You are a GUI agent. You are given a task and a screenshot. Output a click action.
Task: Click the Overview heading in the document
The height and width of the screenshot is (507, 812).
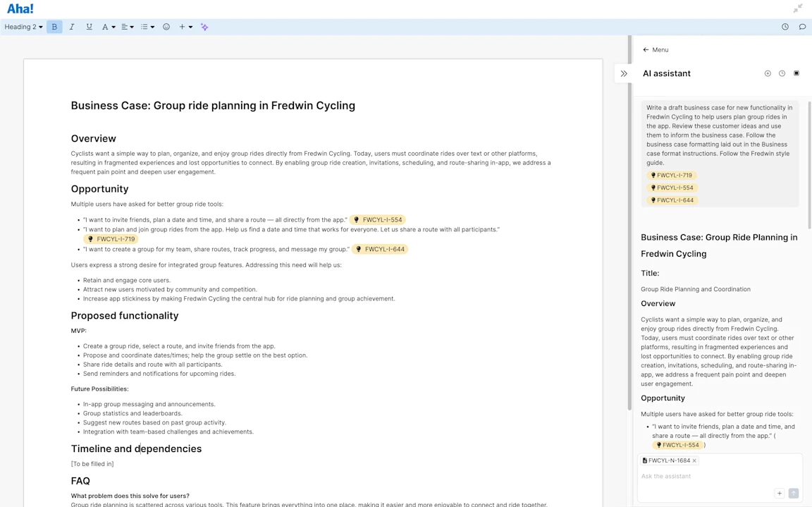click(x=93, y=138)
